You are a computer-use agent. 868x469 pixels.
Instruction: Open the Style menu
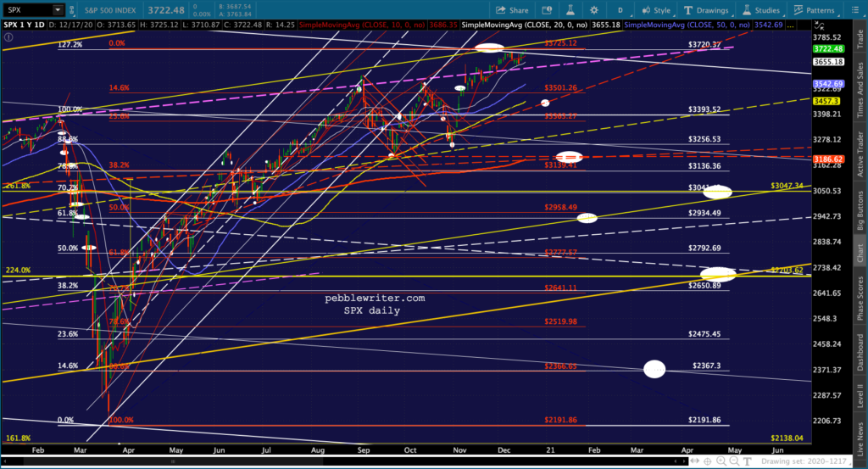[657, 10]
